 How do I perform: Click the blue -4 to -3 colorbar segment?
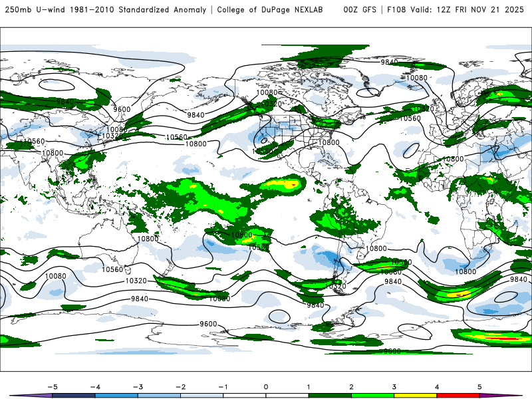[x=116, y=396]
